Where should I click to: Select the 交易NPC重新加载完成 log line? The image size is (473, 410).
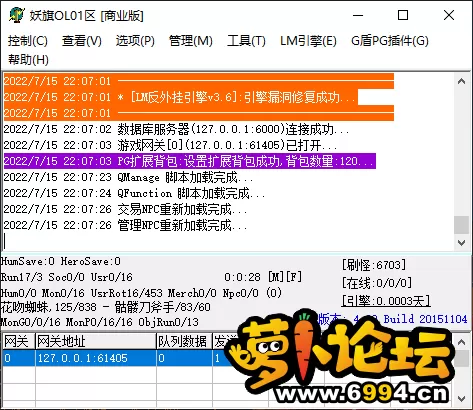tap(125, 209)
